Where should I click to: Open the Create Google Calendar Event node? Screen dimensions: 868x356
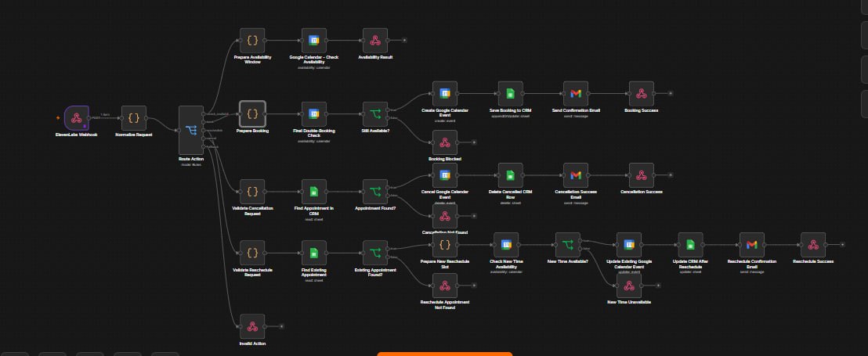pos(444,93)
